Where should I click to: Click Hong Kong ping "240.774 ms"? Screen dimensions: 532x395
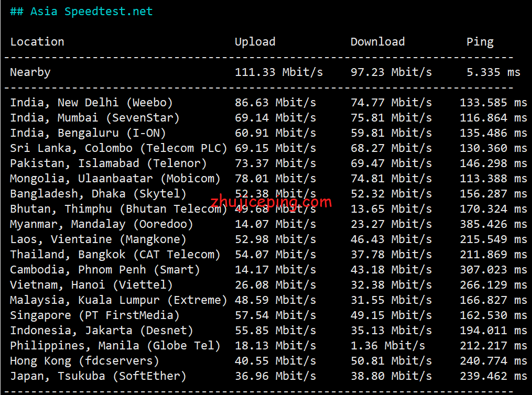(x=493, y=361)
